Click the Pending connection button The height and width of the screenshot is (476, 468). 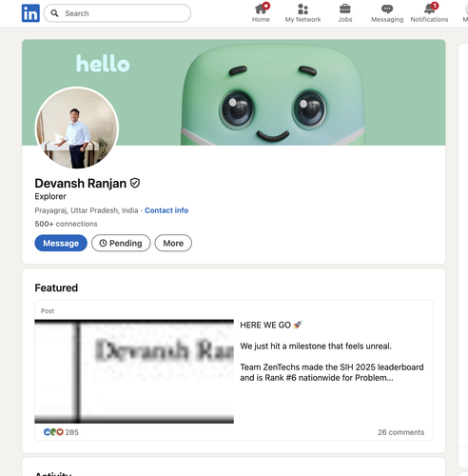click(121, 243)
